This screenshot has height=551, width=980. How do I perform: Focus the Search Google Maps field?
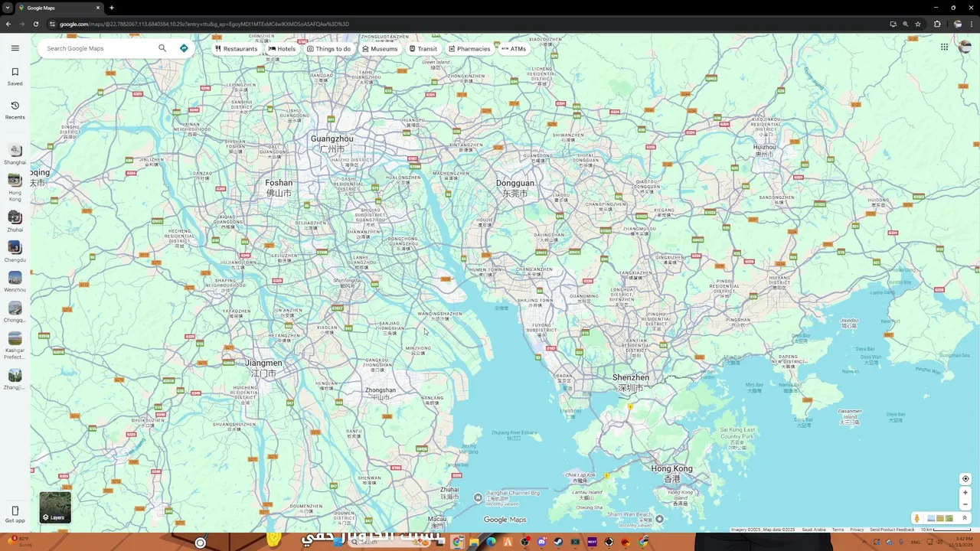coord(100,48)
